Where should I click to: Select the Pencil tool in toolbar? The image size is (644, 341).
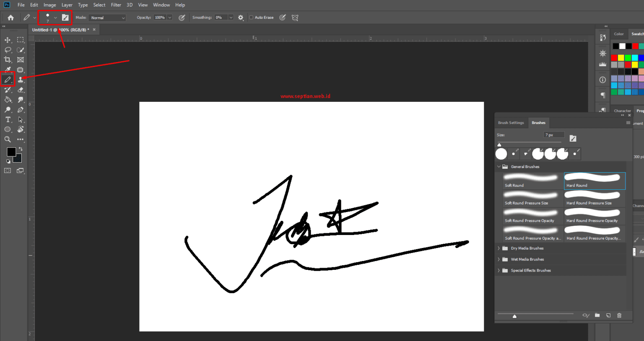8,80
